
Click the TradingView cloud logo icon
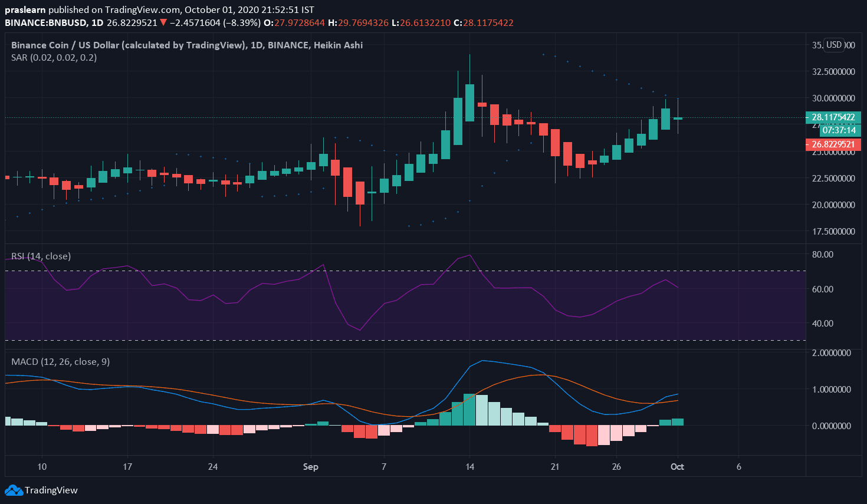click(14, 490)
